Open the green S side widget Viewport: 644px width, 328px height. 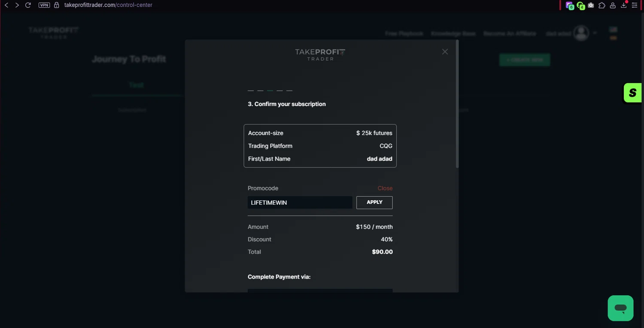click(633, 93)
